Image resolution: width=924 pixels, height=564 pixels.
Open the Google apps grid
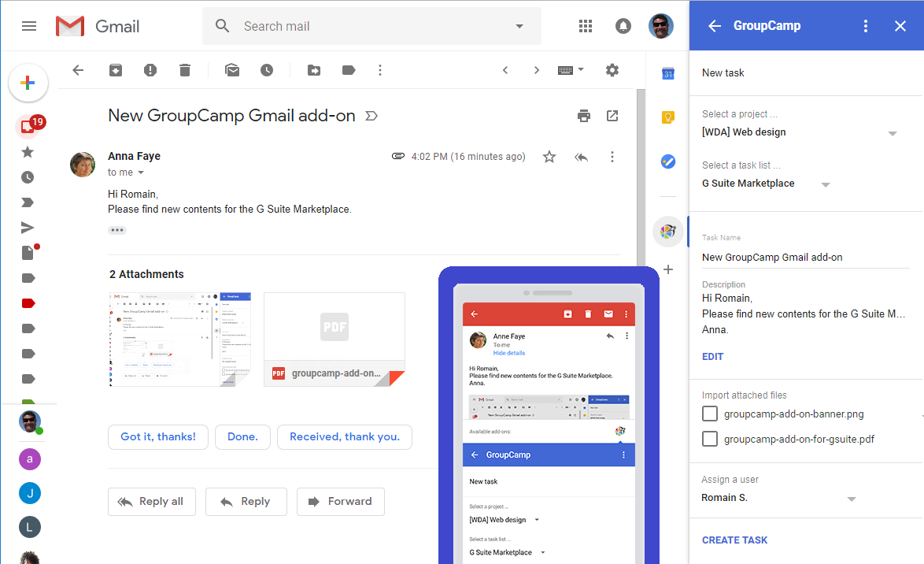pos(585,26)
